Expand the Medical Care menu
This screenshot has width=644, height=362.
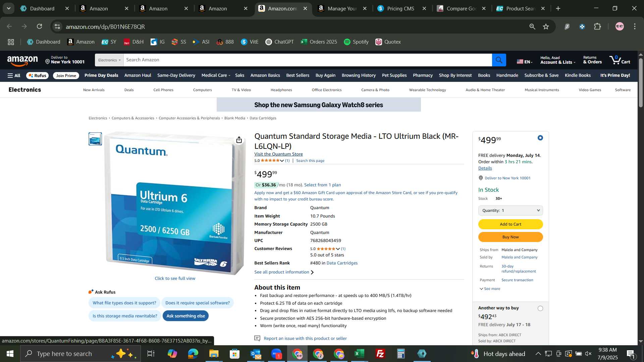click(216, 75)
